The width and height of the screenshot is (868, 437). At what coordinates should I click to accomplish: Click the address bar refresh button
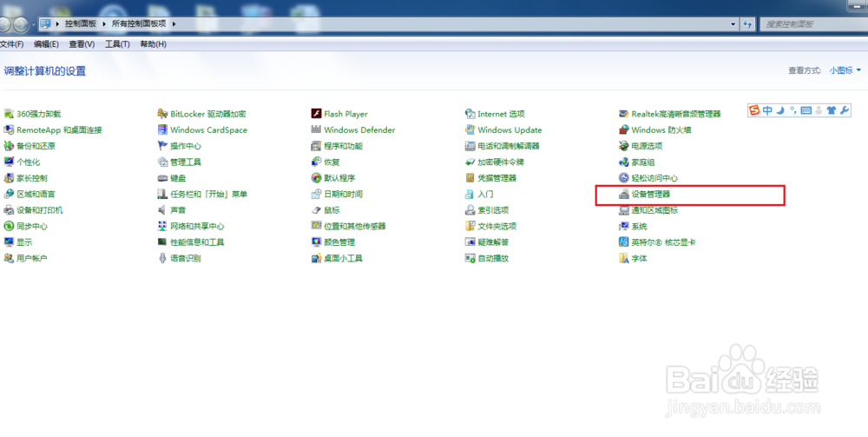pyautogui.click(x=748, y=24)
